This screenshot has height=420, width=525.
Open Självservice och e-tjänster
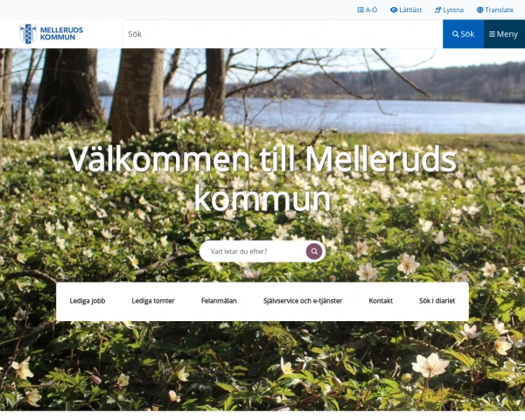[303, 301]
